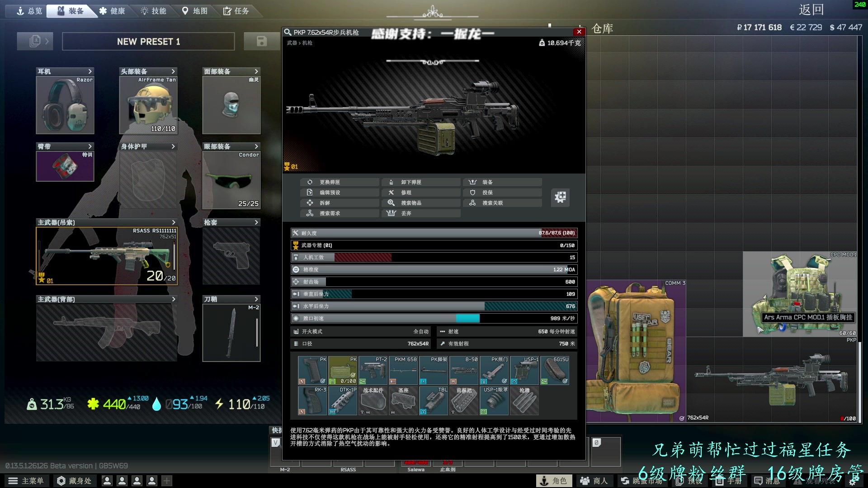Screen dimensions: 868x488
Task: Select the RK-3 grip slot
Action: 312,401
